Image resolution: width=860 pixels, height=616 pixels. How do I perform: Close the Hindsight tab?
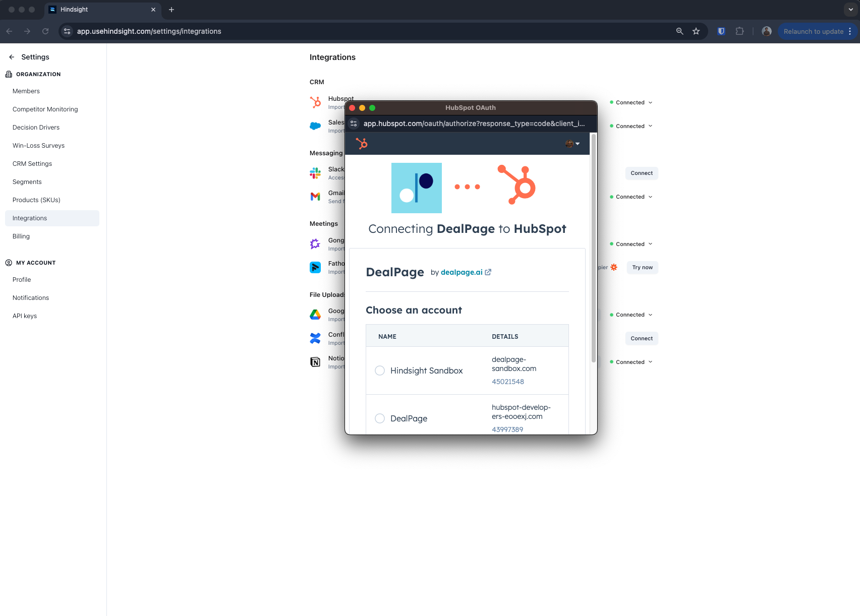click(153, 10)
